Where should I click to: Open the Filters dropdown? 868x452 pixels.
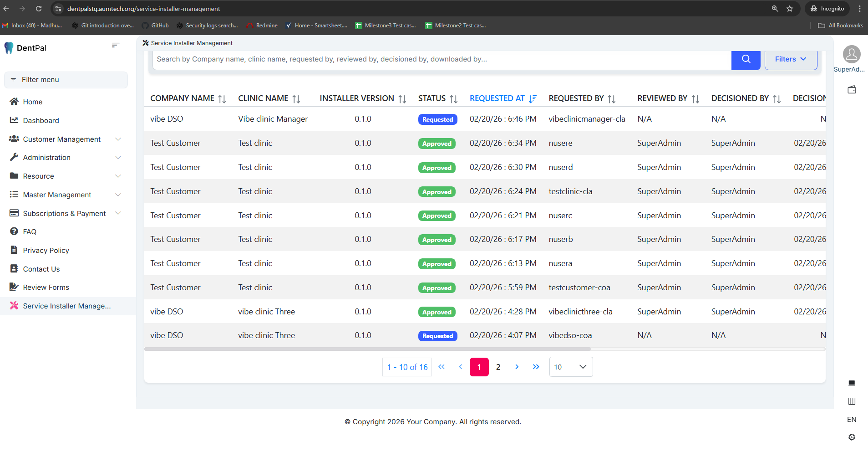click(790, 59)
